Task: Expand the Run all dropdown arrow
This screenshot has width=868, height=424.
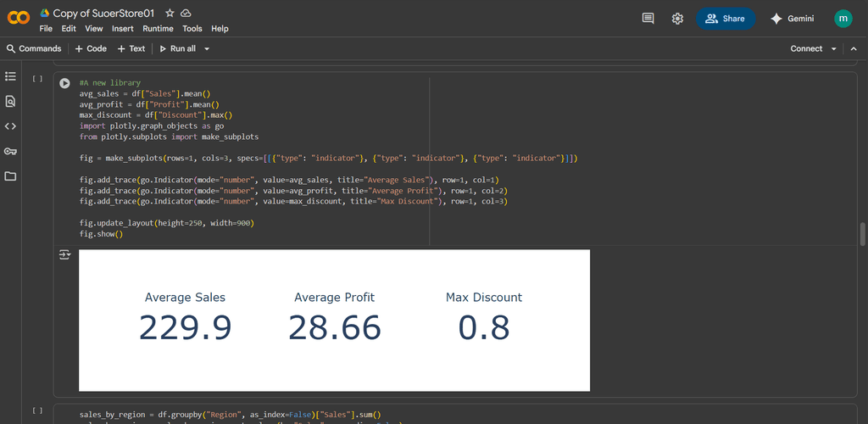Action: [207, 49]
